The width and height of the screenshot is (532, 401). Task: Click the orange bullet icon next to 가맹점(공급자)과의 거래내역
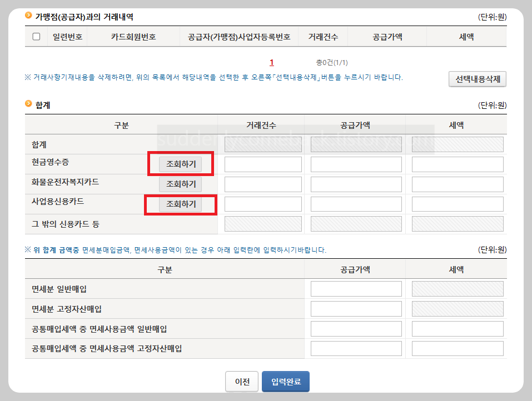pyautogui.click(x=28, y=15)
